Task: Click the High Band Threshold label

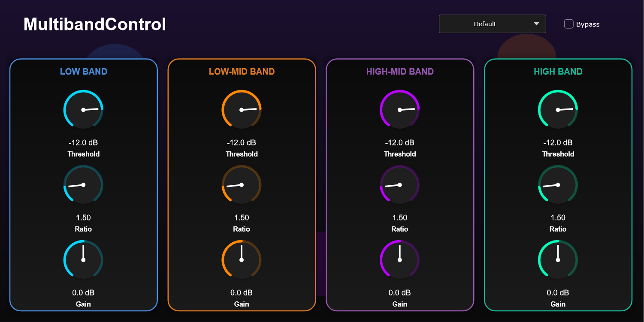Action: (x=558, y=154)
